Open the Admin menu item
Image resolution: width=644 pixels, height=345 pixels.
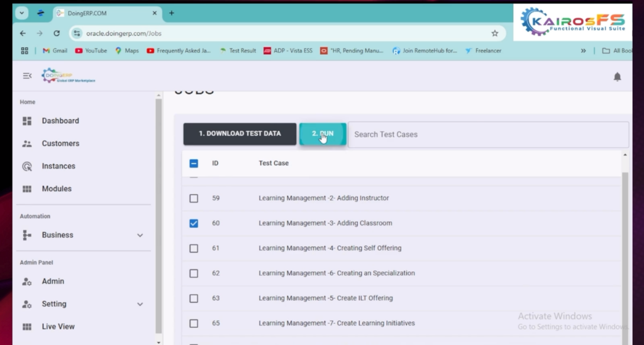click(53, 281)
